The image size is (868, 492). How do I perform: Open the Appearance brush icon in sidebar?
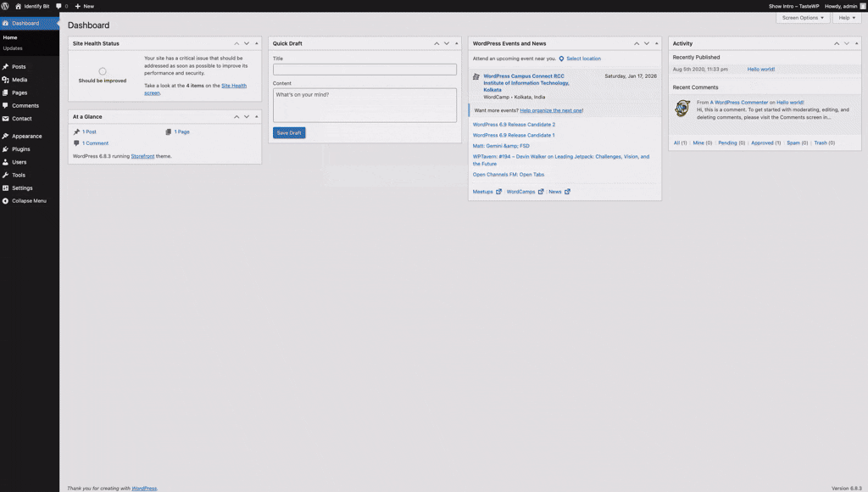[6, 136]
